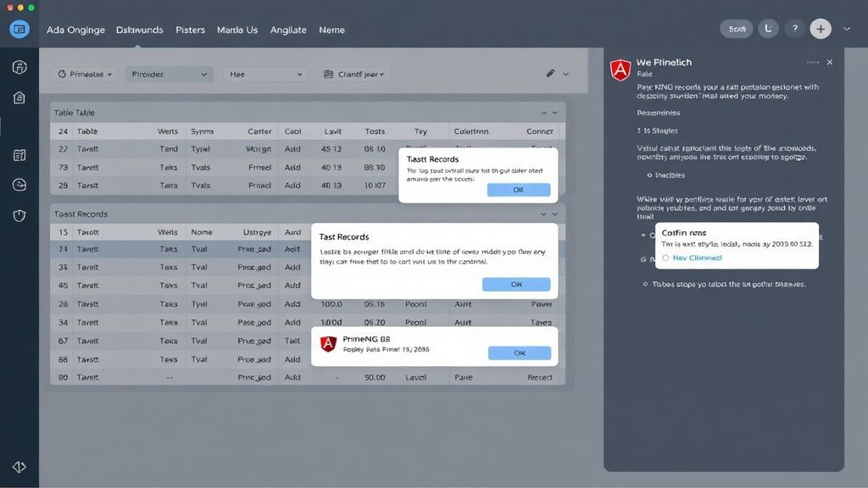Viewport: 868px width, 488px height.
Task: Switch to the Dsktwunds tab
Action: coord(140,30)
